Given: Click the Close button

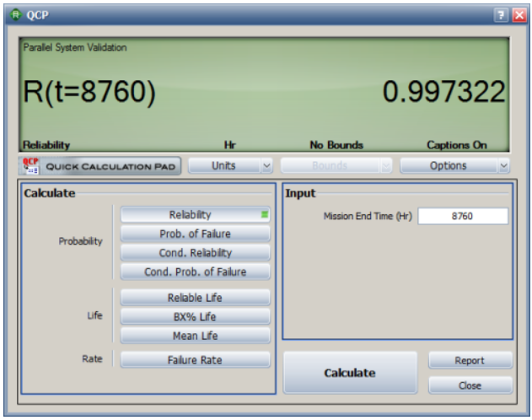Looking at the screenshot, I should tap(470, 385).
